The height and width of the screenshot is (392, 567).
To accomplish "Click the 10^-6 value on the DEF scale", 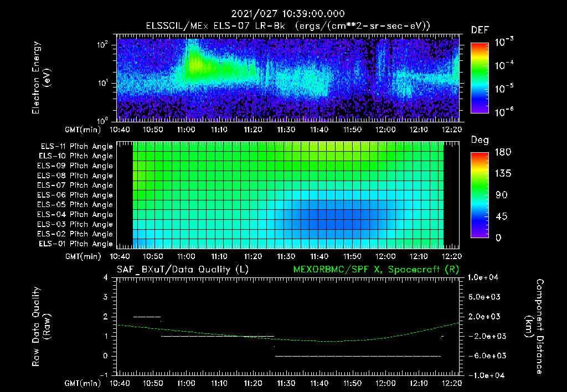I will [x=504, y=112].
